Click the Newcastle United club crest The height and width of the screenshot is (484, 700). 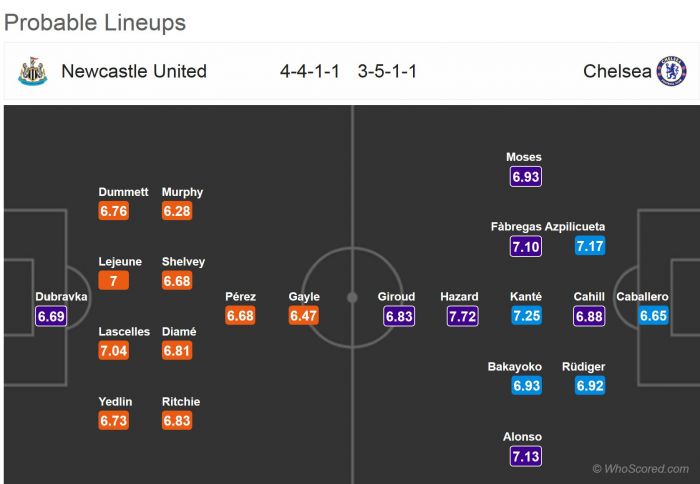coord(32,71)
